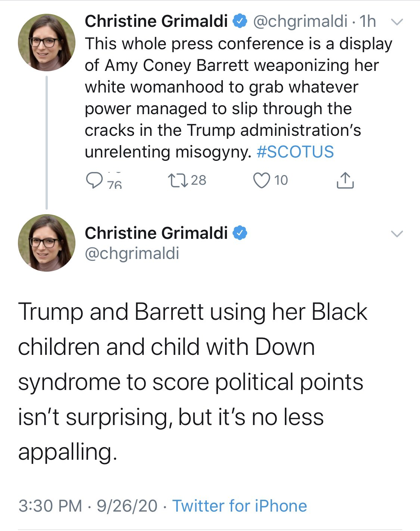Expand the chevron menu on the second tweet
Image resolution: width=420 pixels, height=531 pixels.
pos(397,234)
